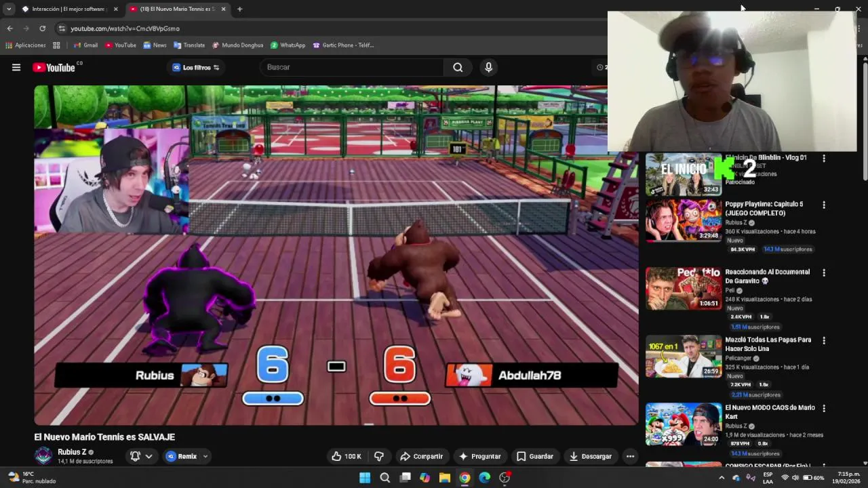Image resolution: width=868 pixels, height=488 pixels.
Task: Go back with the browser back arrow
Action: point(9,28)
